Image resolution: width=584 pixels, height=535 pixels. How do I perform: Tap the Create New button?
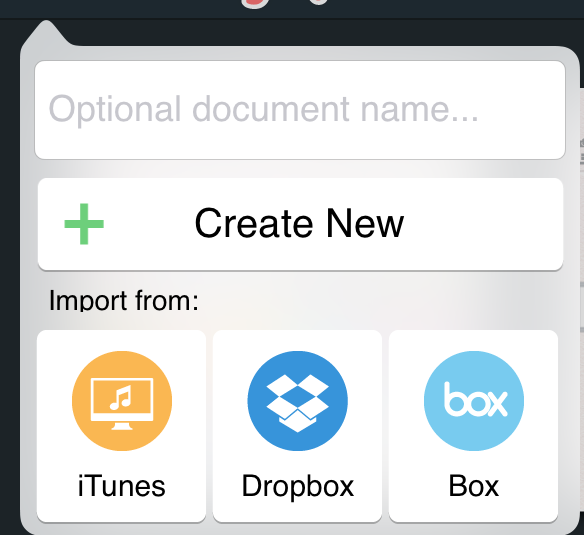(300, 224)
